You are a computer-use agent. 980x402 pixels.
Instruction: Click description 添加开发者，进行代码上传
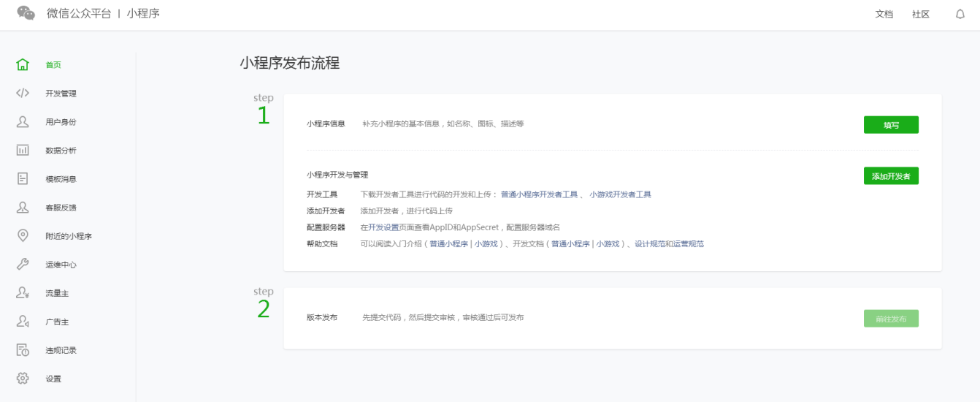click(407, 211)
